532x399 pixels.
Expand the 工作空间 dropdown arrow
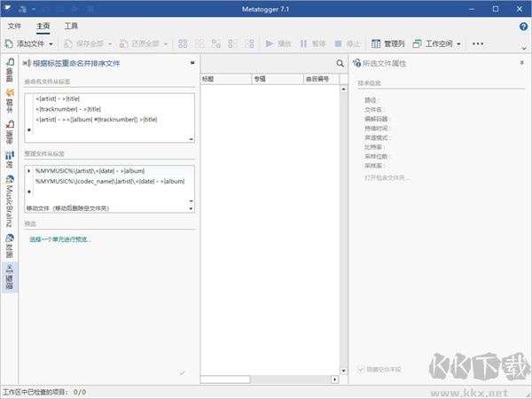coord(458,44)
